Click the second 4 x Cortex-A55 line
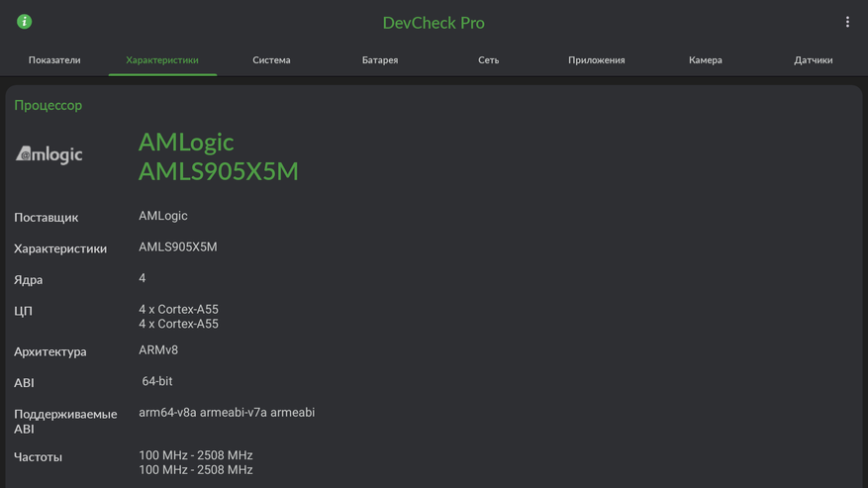868x488 pixels. pyautogui.click(x=178, y=324)
